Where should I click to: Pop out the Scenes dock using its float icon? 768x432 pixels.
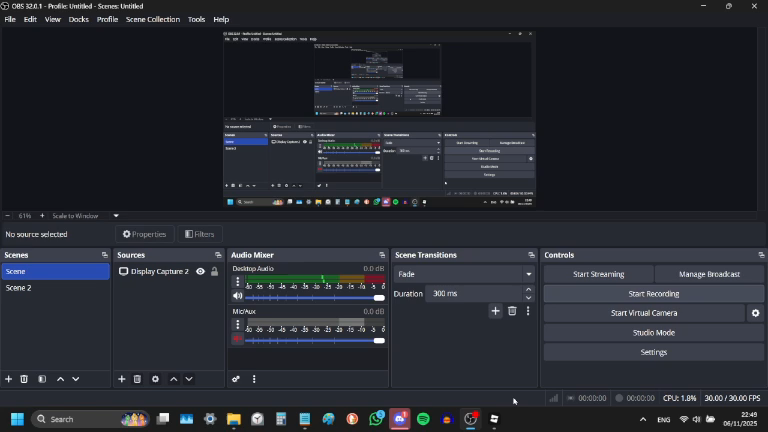pos(104,255)
